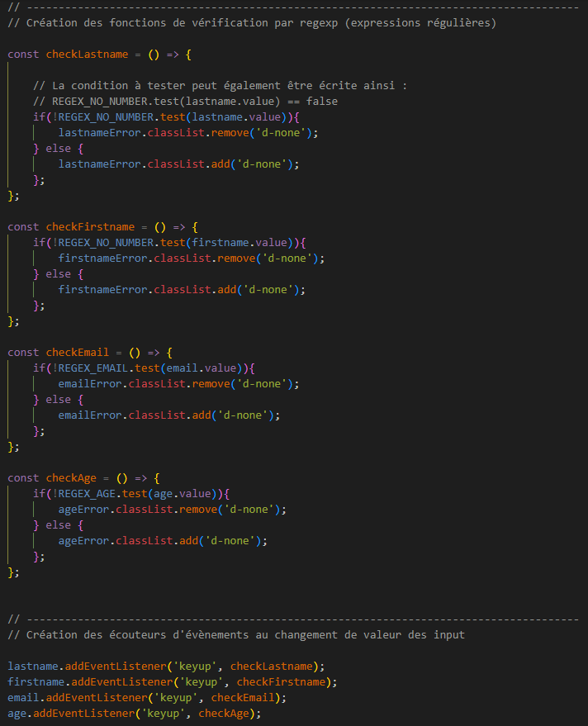Click the commented line ending with '== false'
This screenshot has height=726, width=588.
185,102
